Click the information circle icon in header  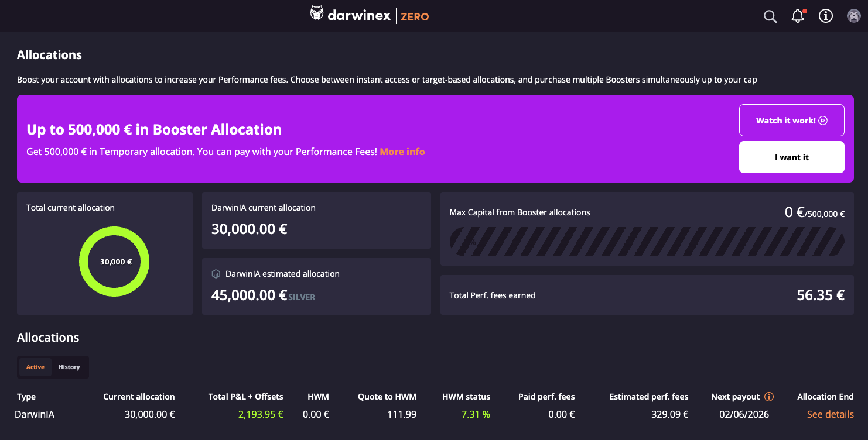[826, 16]
